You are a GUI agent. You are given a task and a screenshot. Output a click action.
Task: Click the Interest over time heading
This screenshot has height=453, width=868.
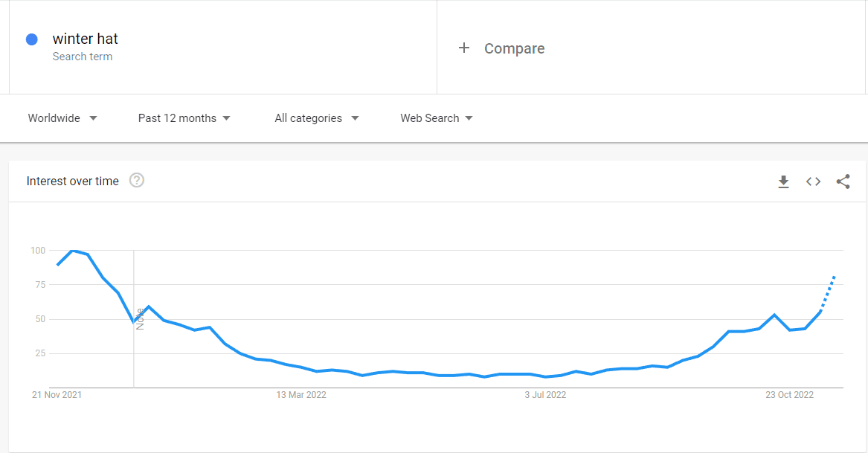pyautogui.click(x=72, y=181)
